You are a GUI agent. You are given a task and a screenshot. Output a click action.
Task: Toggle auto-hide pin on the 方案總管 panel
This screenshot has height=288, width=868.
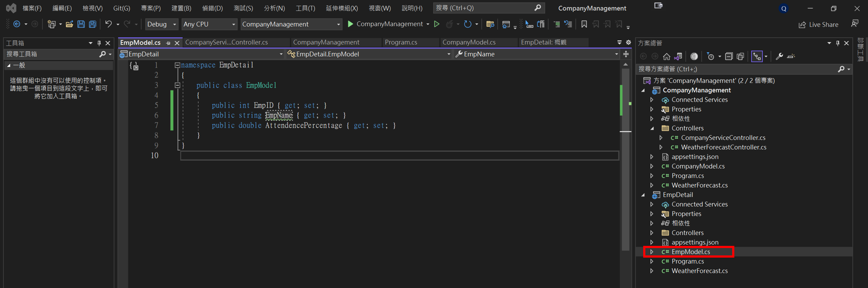tap(838, 43)
